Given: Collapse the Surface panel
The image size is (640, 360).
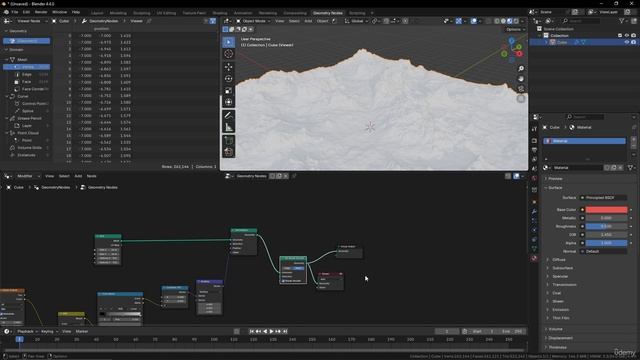Looking at the screenshot, I should (555, 188).
